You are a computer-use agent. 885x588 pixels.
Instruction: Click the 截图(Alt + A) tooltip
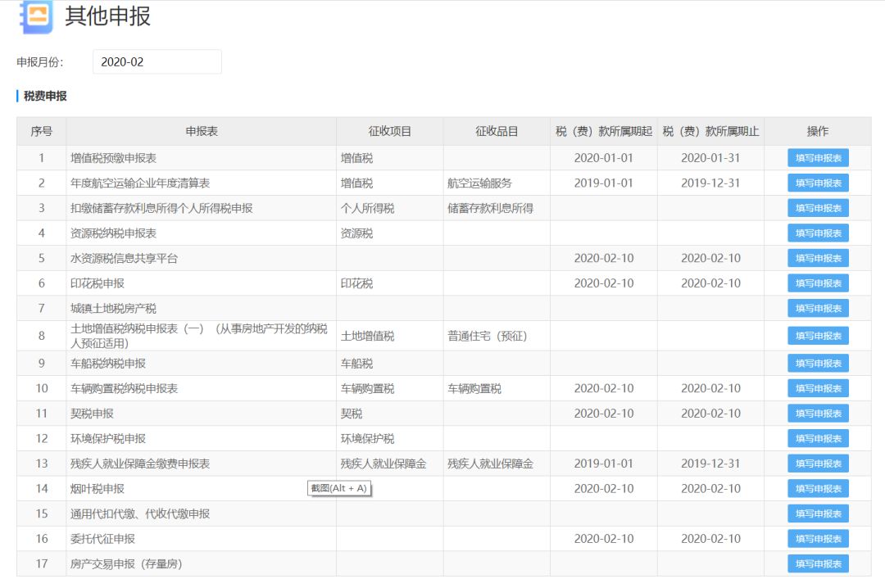pos(339,488)
